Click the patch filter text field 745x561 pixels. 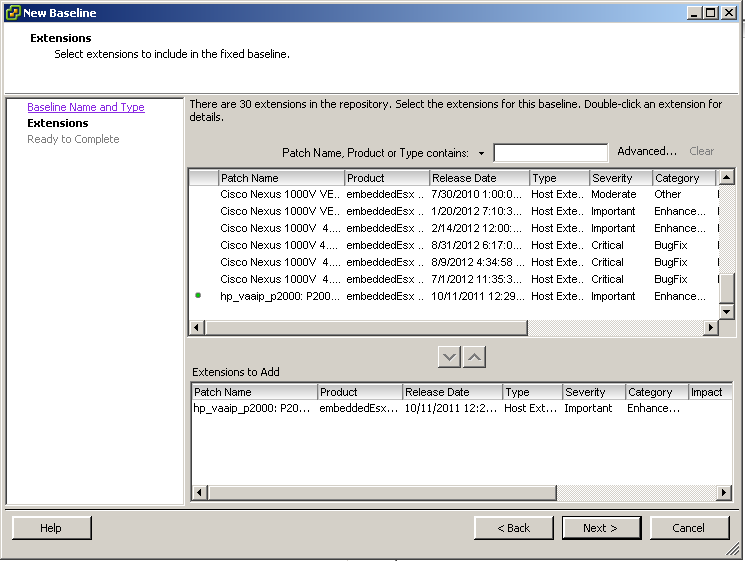tap(551, 153)
